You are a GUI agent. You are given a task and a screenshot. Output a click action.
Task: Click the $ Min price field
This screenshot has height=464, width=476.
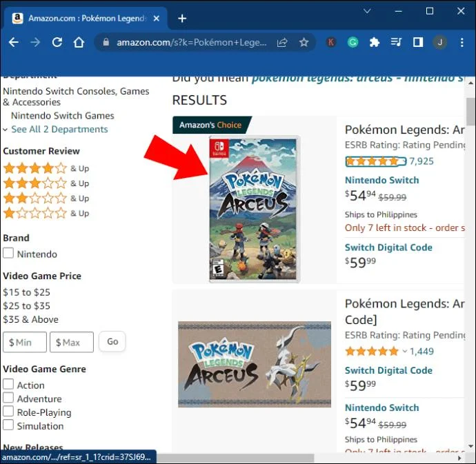tap(25, 342)
